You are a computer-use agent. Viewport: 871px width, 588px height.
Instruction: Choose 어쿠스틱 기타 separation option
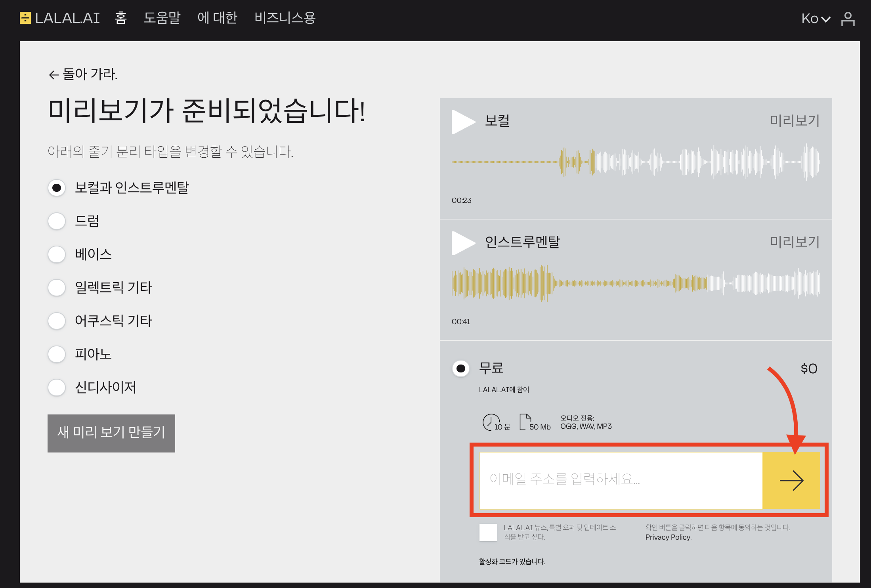pyautogui.click(x=57, y=321)
